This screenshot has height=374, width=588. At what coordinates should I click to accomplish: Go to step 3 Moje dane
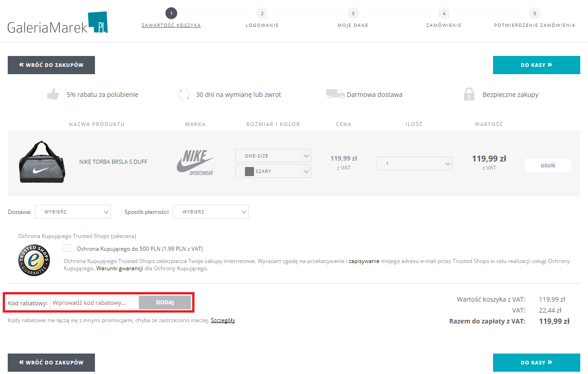click(353, 19)
